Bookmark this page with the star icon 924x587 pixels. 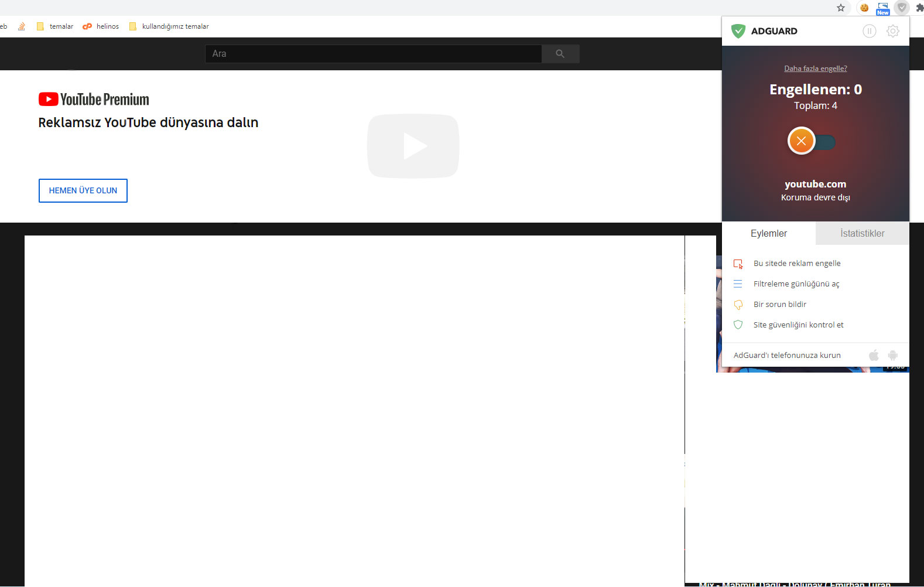tap(841, 8)
